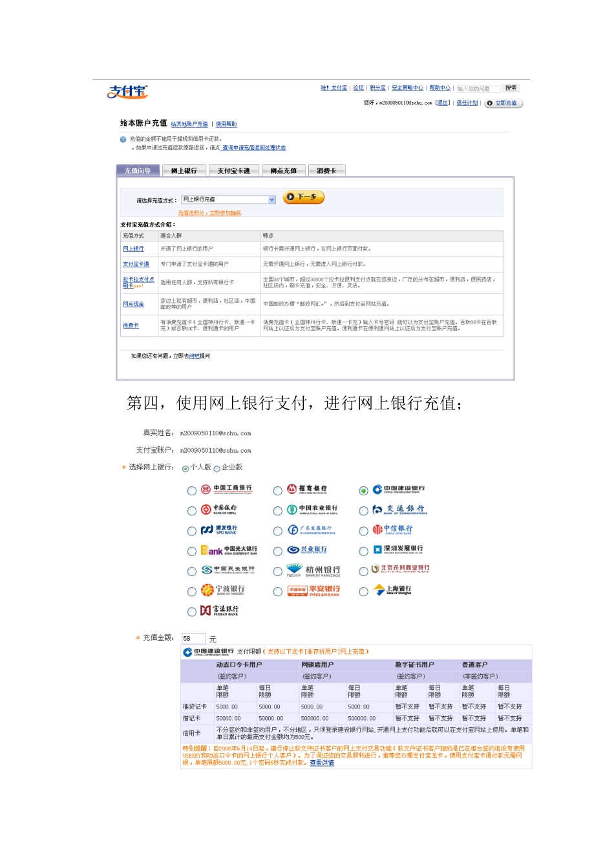Screen dimensions: 614x868
Task: Click the 兴业银行 logo
Action: click(x=307, y=550)
